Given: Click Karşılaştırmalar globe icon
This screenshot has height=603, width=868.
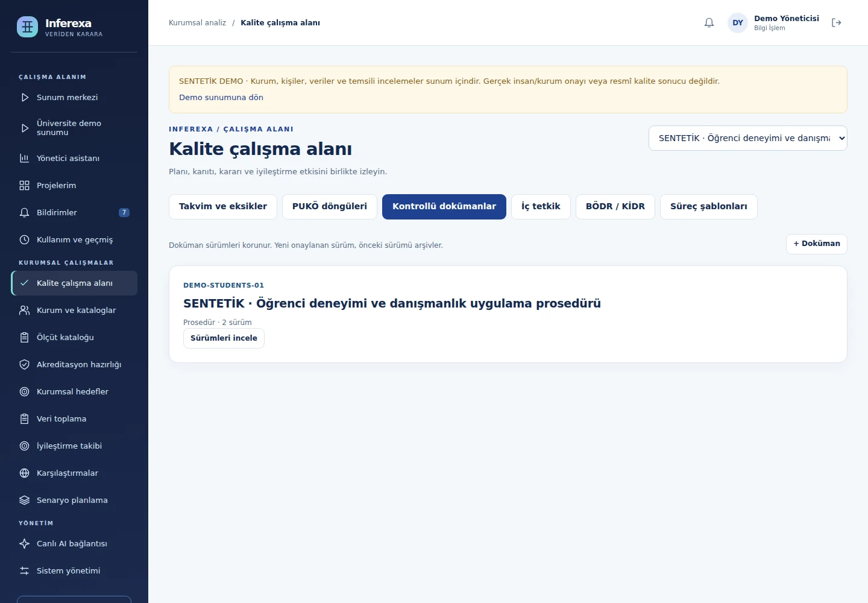Looking at the screenshot, I should 25,473.
